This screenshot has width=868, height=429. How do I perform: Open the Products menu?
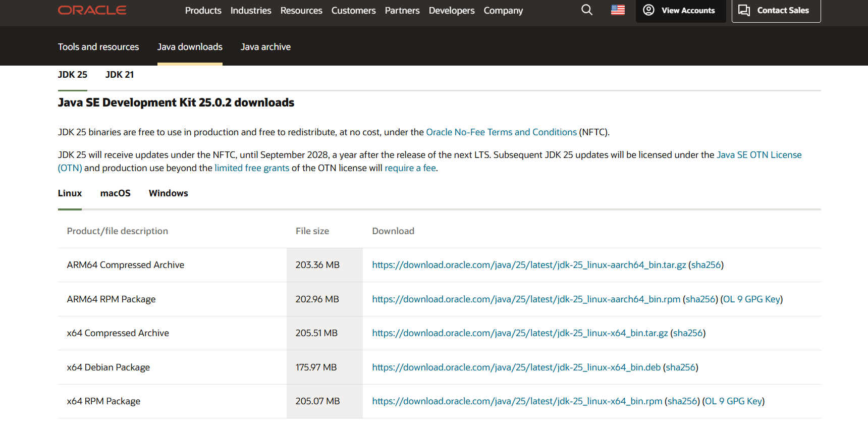tap(203, 11)
